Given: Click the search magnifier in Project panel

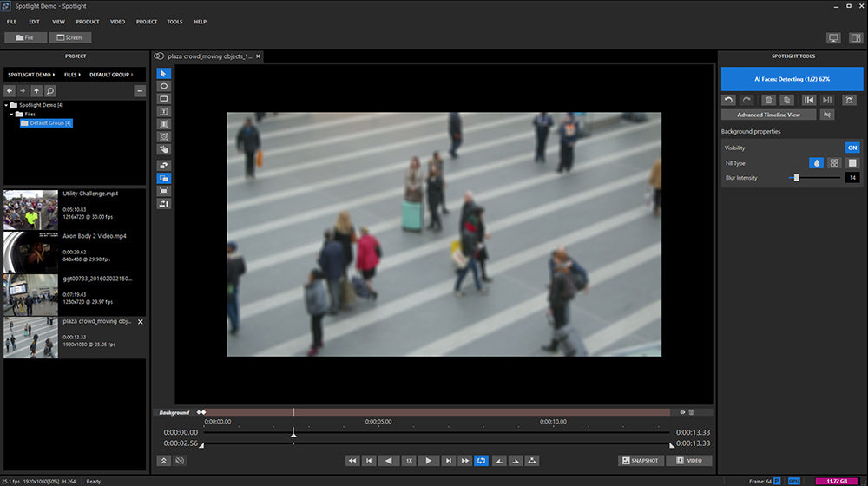Looking at the screenshot, I should 50,90.
